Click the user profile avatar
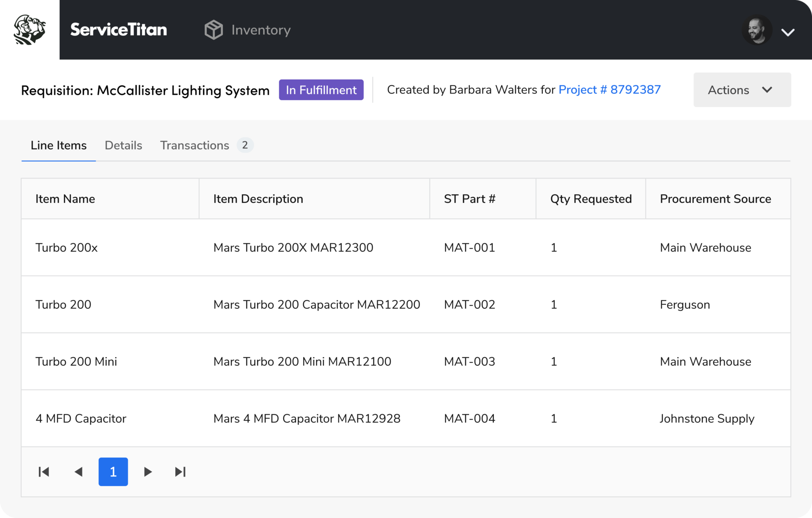The width and height of the screenshot is (812, 518). [757, 30]
